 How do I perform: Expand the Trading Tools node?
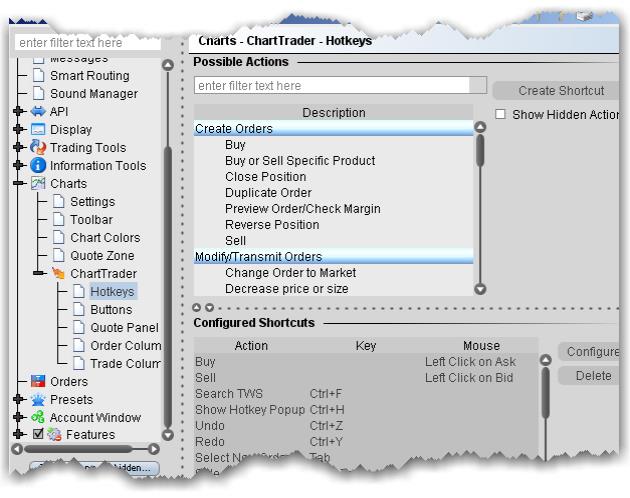click(x=19, y=148)
